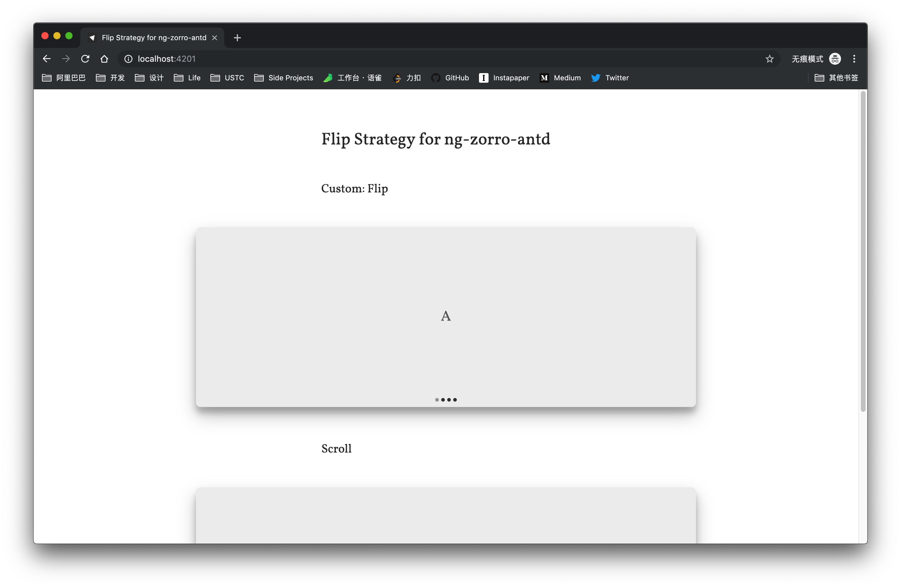Image resolution: width=901 pixels, height=588 pixels.
Task: Open the Medium bookmark
Action: pos(560,78)
